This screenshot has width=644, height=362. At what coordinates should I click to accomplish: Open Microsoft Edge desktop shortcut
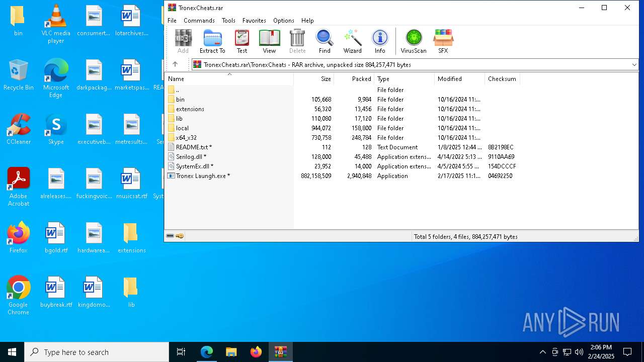coord(56,78)
